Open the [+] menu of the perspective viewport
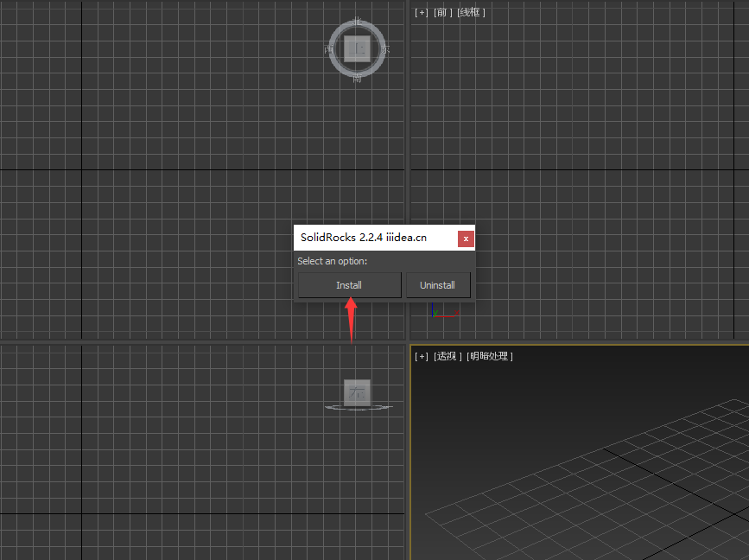The height and width of the screenshot is (560, 749). point(421,356)
